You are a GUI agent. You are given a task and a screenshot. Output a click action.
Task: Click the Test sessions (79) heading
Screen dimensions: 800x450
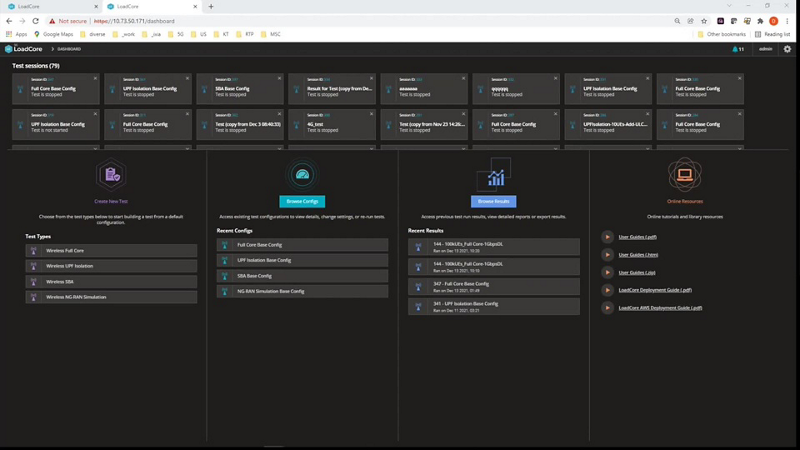36,66
